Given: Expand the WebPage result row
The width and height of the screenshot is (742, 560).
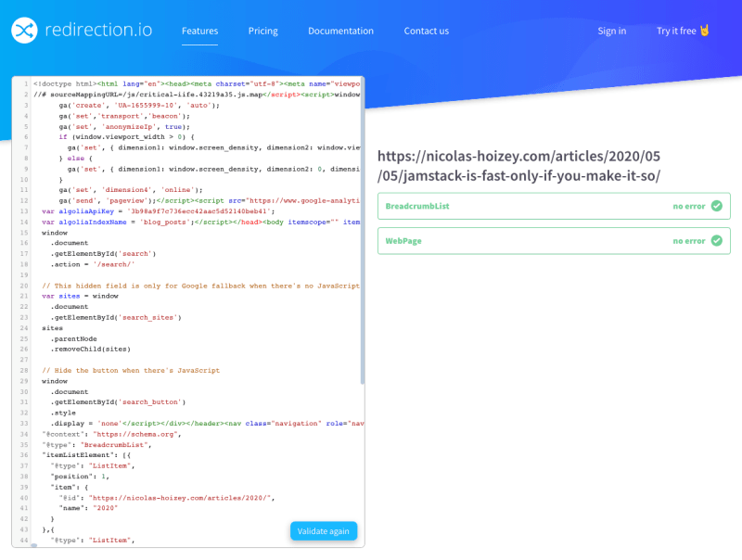Looking at the screenshot, I should [554, 241].
